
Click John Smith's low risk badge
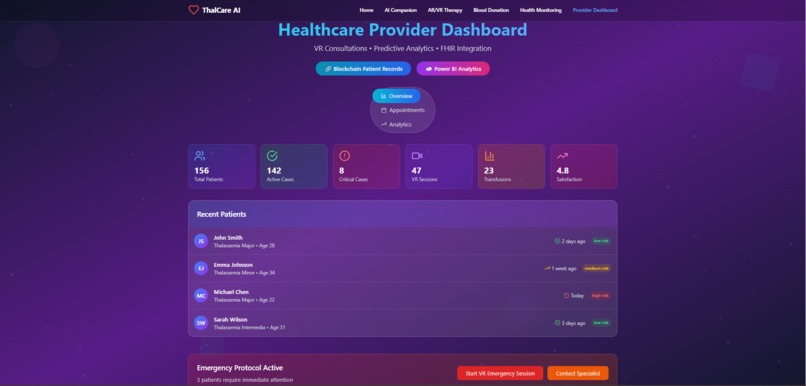point(601,241)
